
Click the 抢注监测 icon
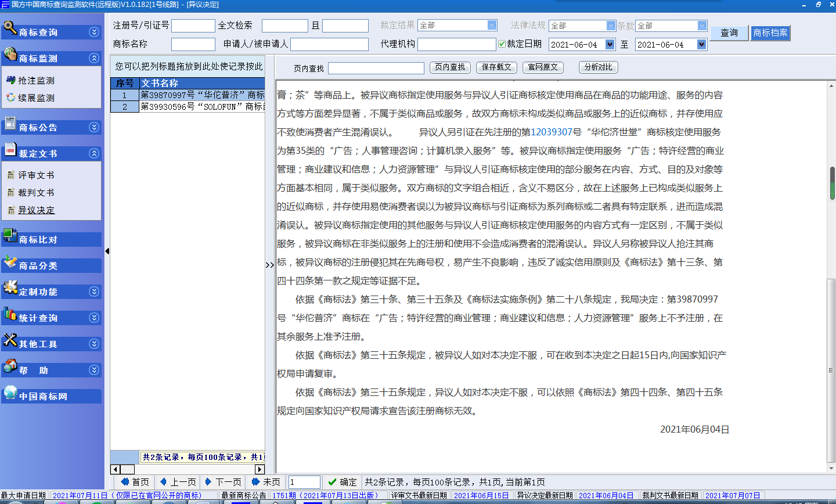(10, 80)
